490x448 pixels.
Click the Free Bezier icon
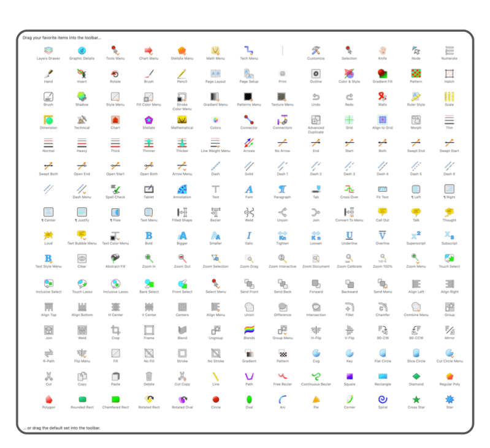click(x=283, y=376)
